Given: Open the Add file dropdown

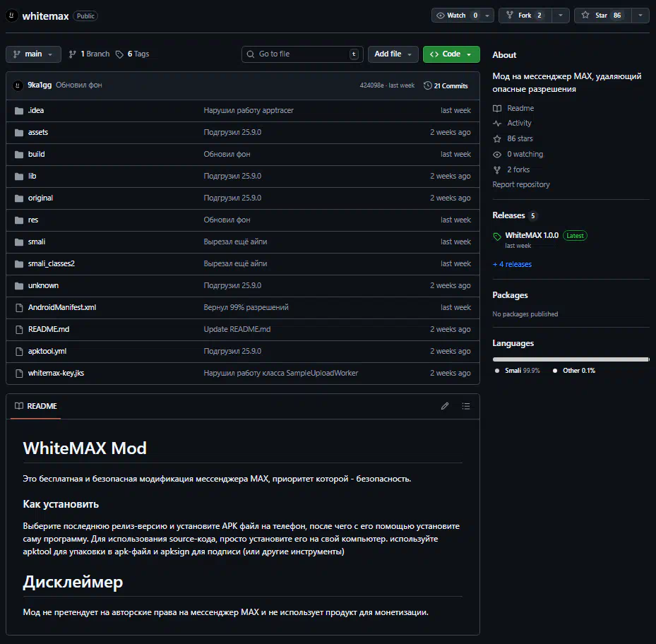Looking at the screenshot, I should tap(392, 54).
